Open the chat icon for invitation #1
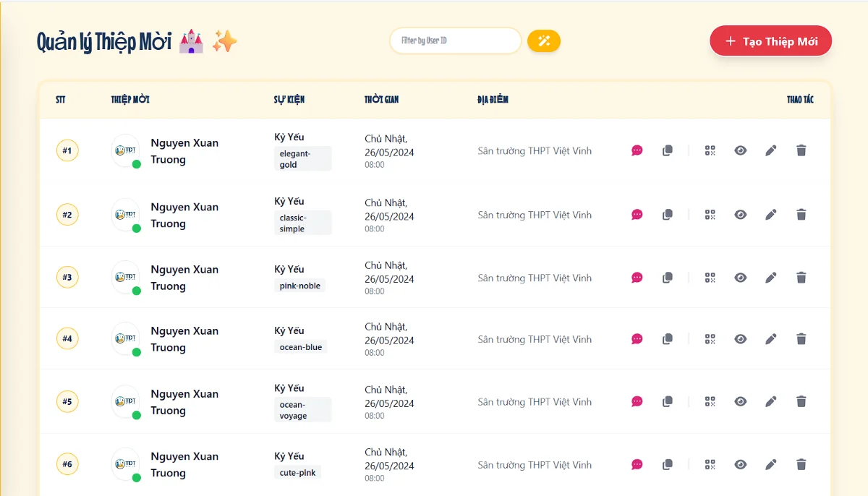Screen dimensions: 868x496 (x=637, y=150)
